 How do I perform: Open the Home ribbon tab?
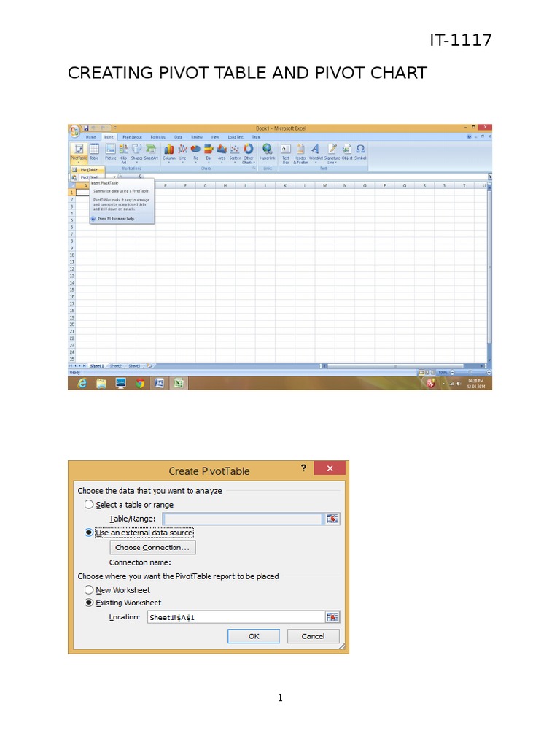pyautogui.click(x=90, y=137)
